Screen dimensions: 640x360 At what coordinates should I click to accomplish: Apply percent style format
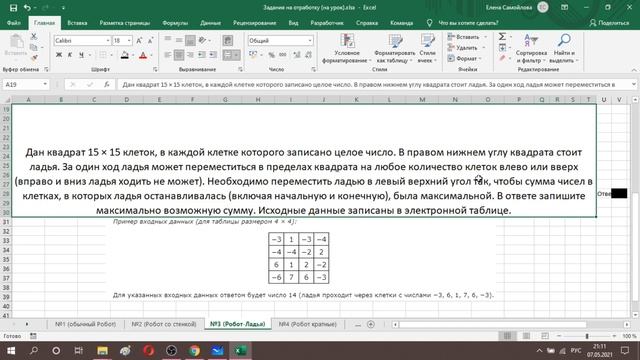[271, 55]
